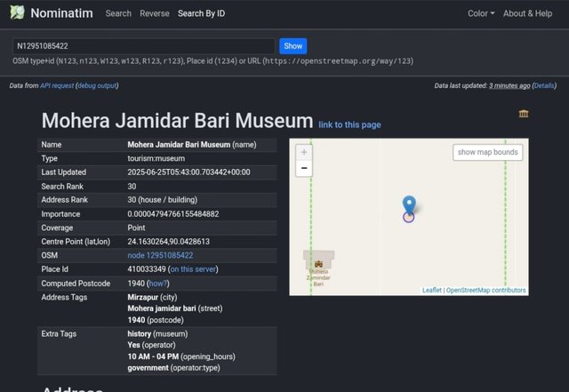Click the link to this page
The width and height of the screenshot is (569, 392).
tap(349, 124)
